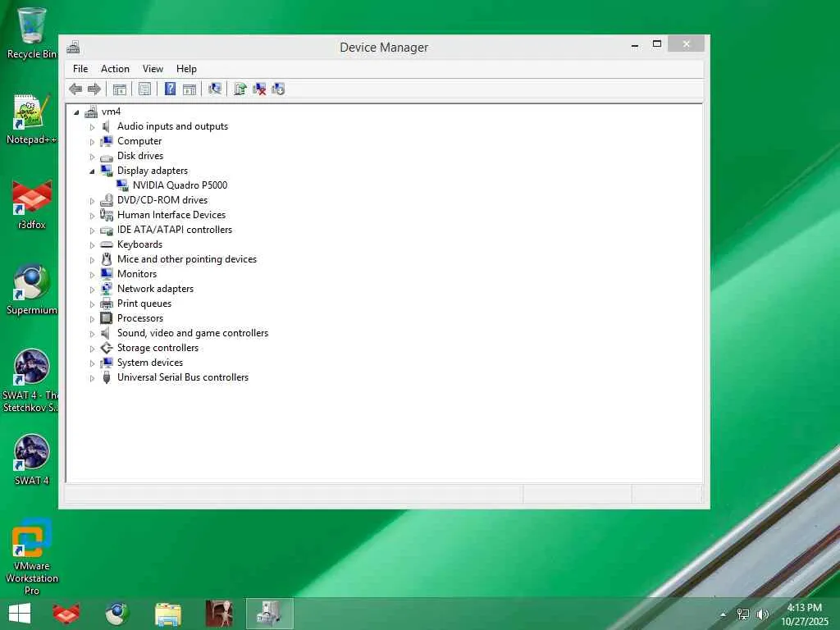Click the taskbar volume speaker icon
Screen dimensions: 840x630
(x=762, y=614)
